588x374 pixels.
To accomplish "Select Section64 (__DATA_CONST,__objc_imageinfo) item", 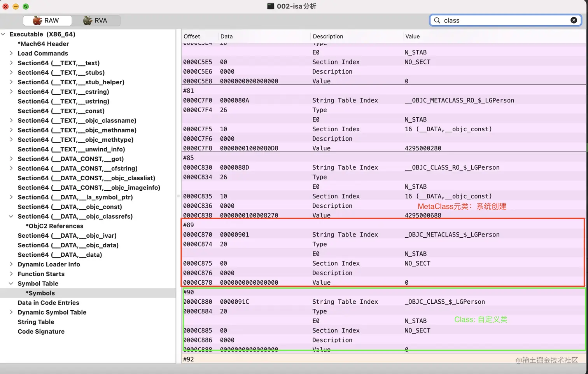I will coord(89,188).
